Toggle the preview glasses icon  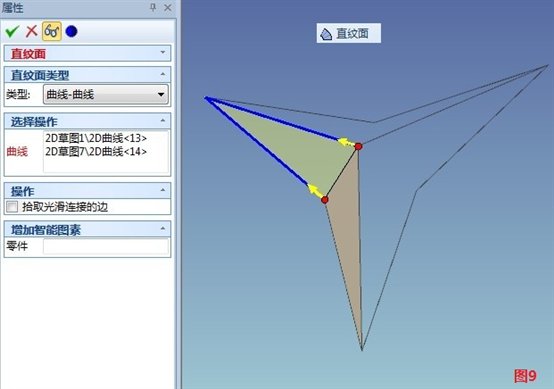point(52,31)
